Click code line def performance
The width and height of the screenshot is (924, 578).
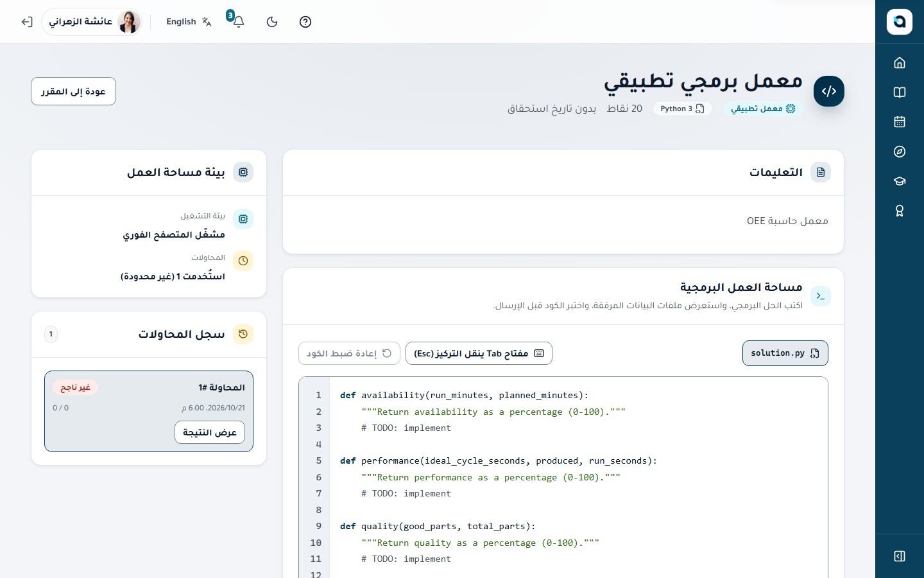tap(499, 460)
